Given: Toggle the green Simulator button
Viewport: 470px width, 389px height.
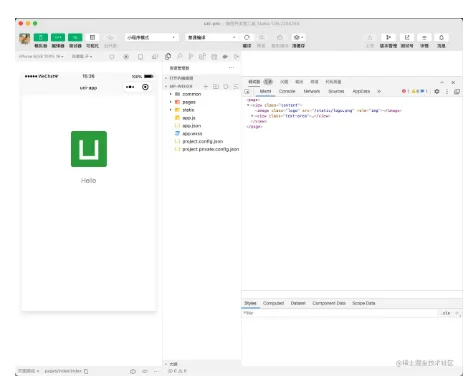Looking at the screenshot, I should pyautogui.click(x=41, y=38).
